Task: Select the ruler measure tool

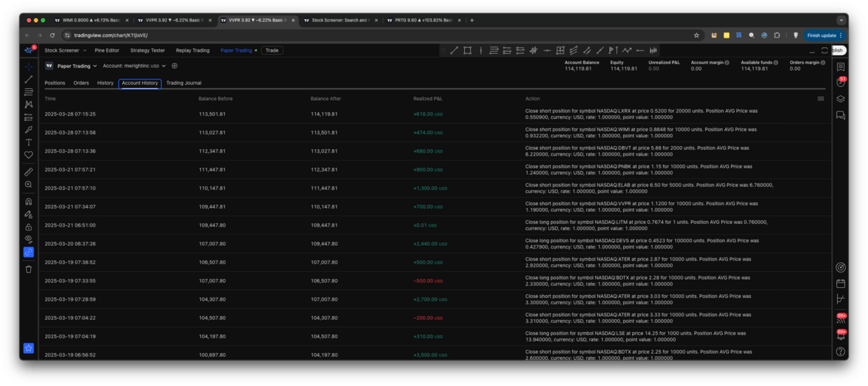Action: coord(28,172)
